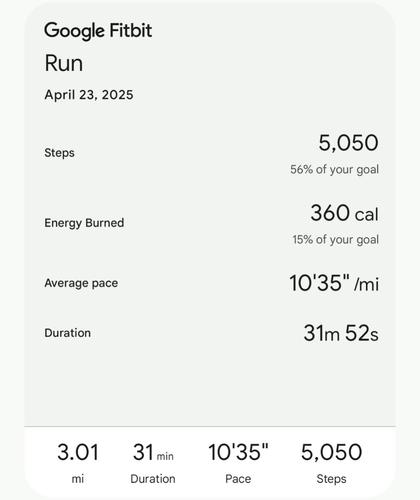Tap the mi unit label in footer
420x500 pixels.
coord(78,479)
